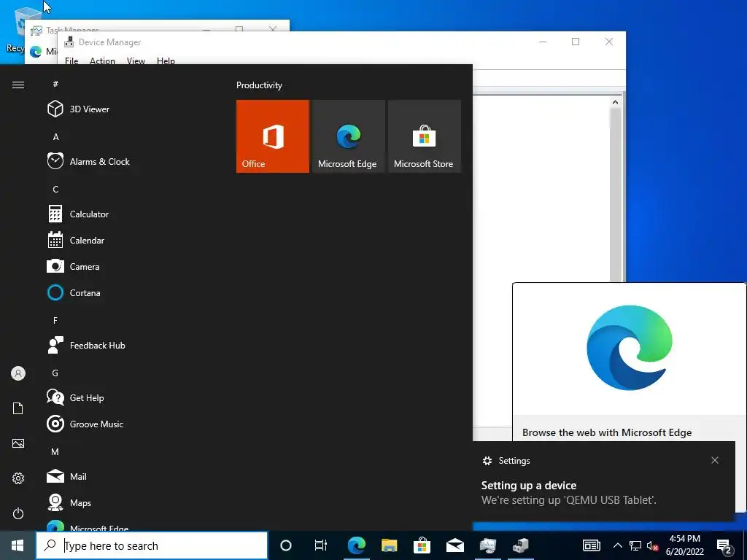
Task: Open News and interests taskbar icon
Action: point(591,545)
